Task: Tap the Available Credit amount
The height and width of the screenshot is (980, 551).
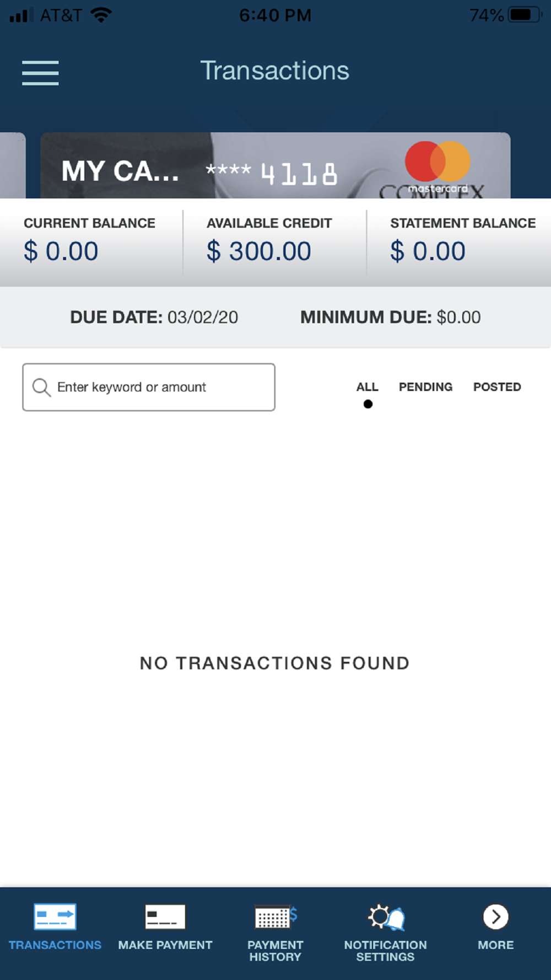Action: point(259,251)
